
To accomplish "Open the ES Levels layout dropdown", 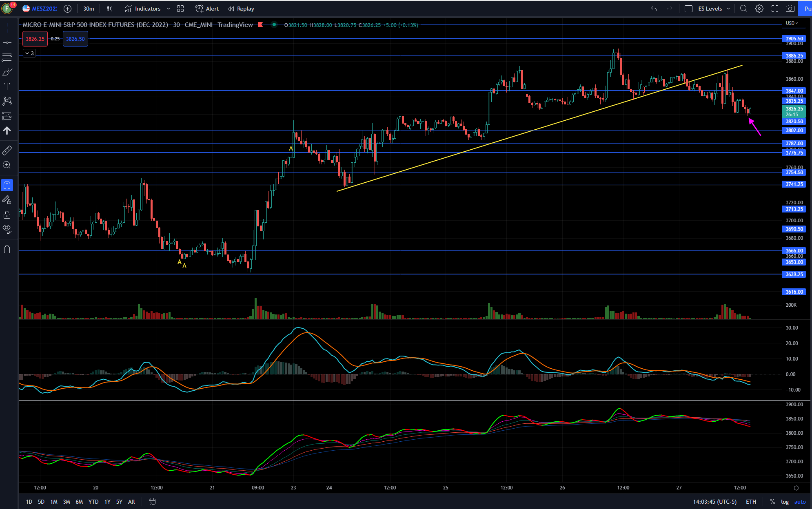I will click(728, 9).
